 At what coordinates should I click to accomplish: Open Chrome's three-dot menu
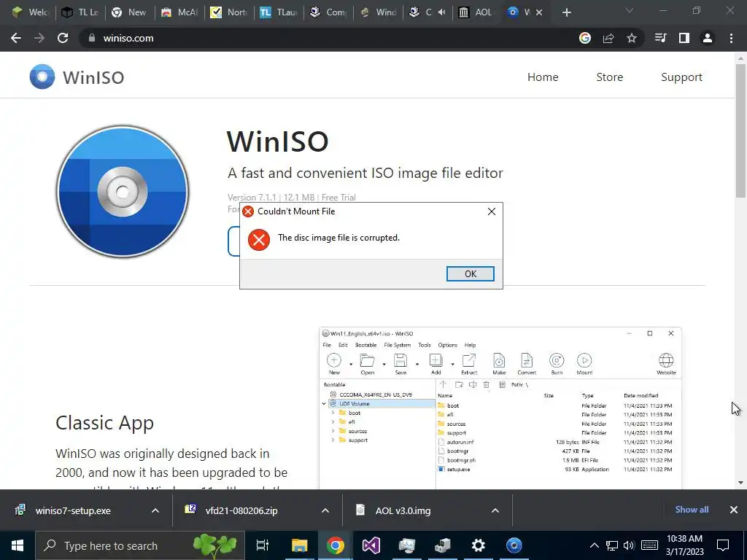tap(731, 38)
